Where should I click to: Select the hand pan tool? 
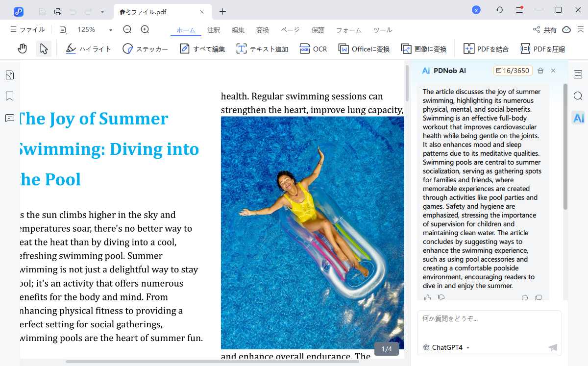tap(22, 49)
